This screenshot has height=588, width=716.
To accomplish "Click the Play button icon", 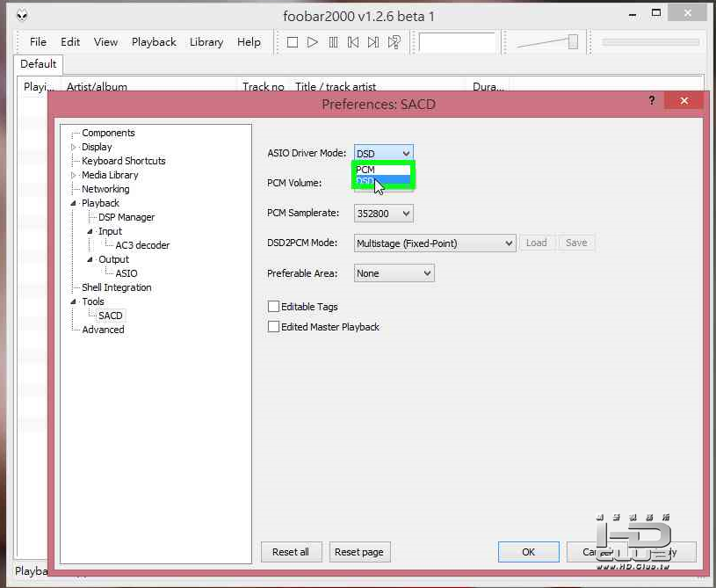I will coord(313,42).
